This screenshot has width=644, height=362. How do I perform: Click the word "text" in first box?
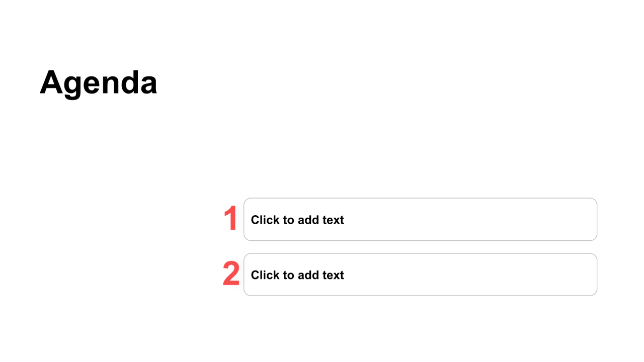pos(333,220)
